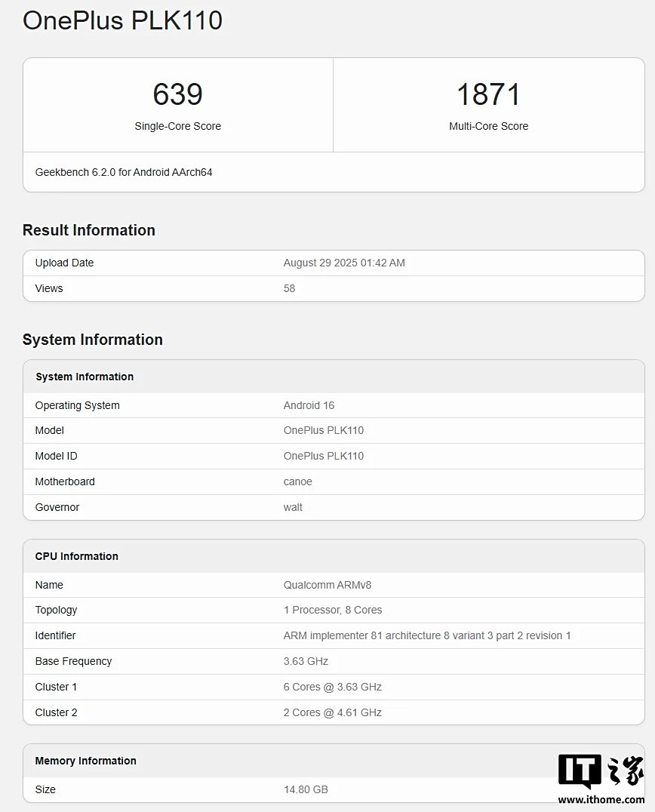Click Geekbench 6.2.0 for Android AArch64 text
This screenshot has height=812, width=655.
[x=124, y=173]
